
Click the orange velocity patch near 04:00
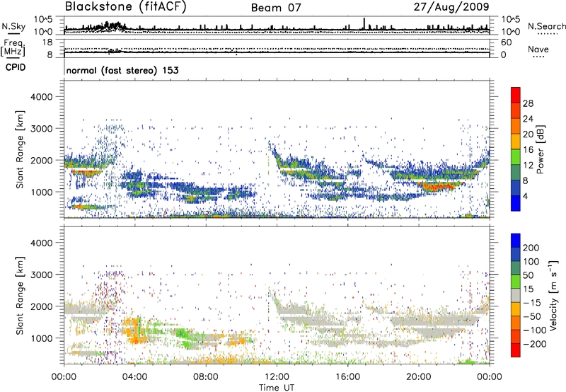coord(133,330)
